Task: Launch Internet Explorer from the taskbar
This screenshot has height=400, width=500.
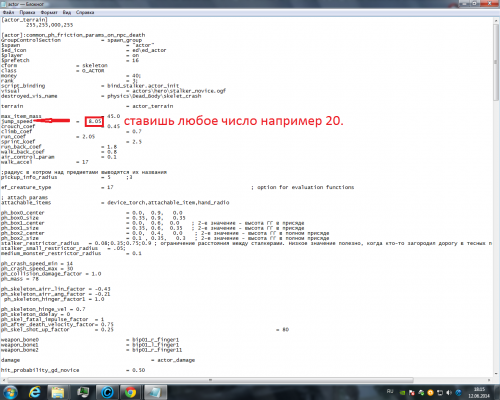Action: pos(34,393)
